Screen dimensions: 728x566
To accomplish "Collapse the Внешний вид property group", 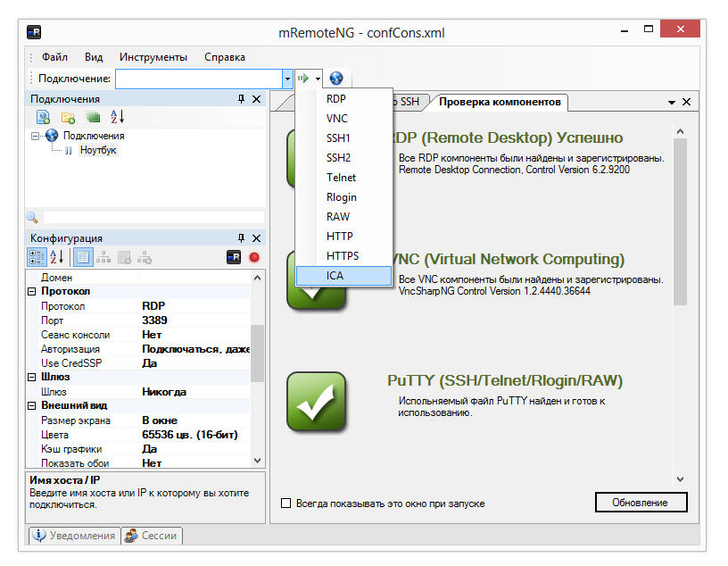I will [x=31, y=405].
